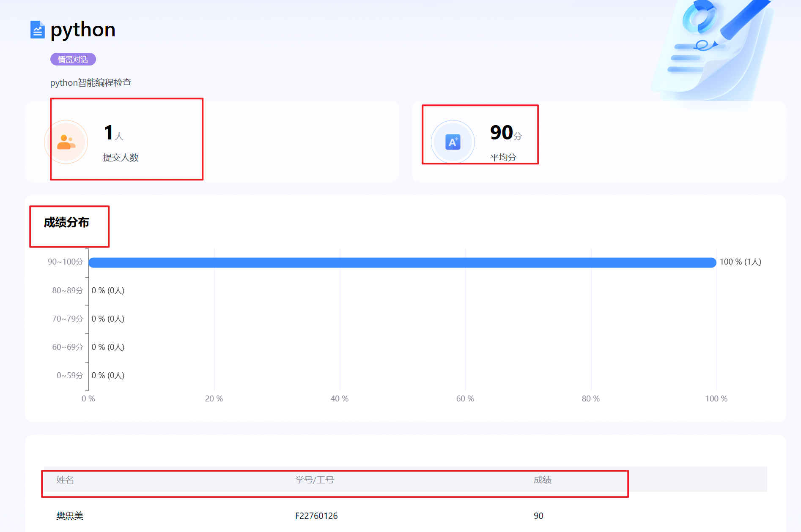
Task: Select the 0~59分 axis label
Action: point(69,376)
